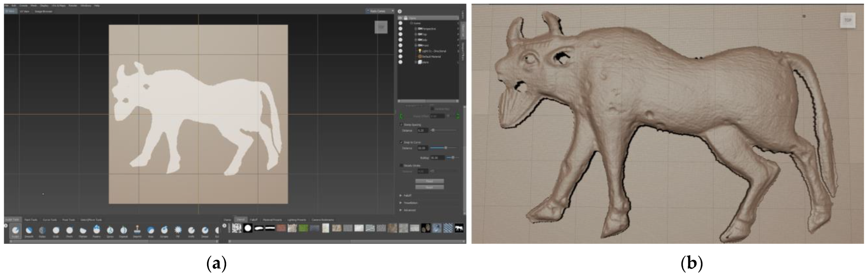Enable the Steady Stroke checkbox

point(401,165)
